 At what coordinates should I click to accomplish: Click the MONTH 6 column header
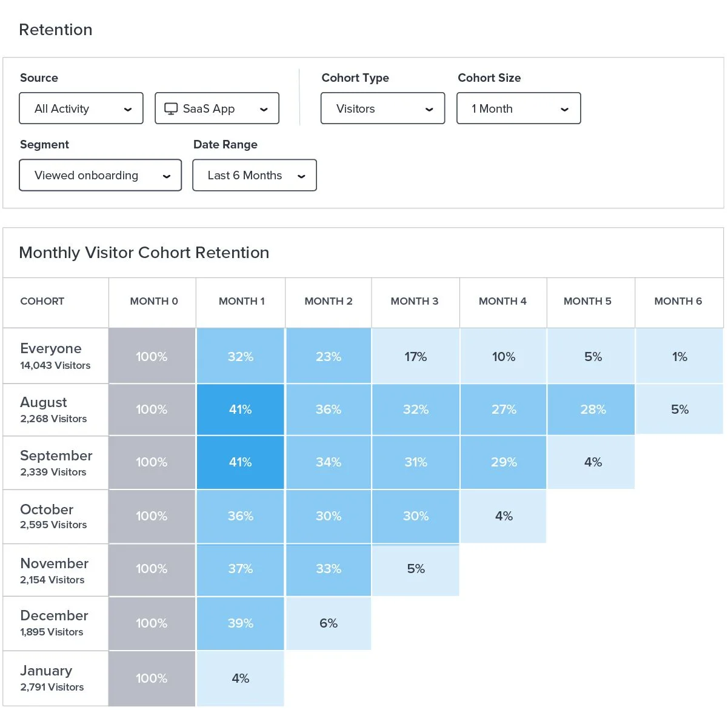[678, 301]
